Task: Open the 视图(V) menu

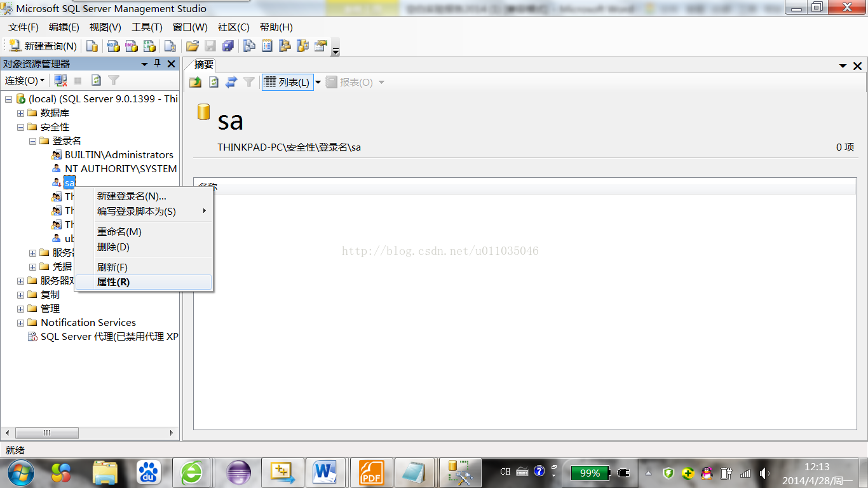Action: [105, 27]
